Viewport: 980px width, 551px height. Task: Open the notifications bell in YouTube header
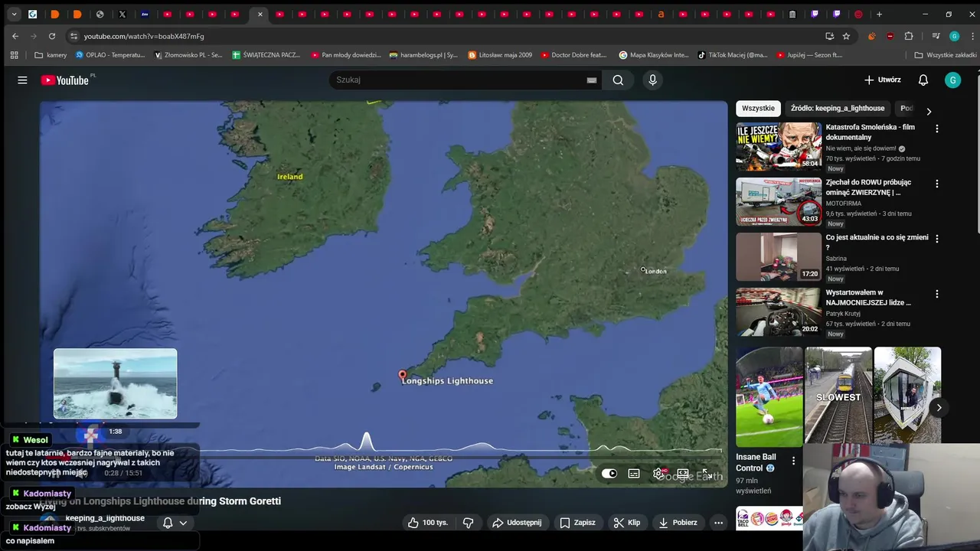(923, 80)
